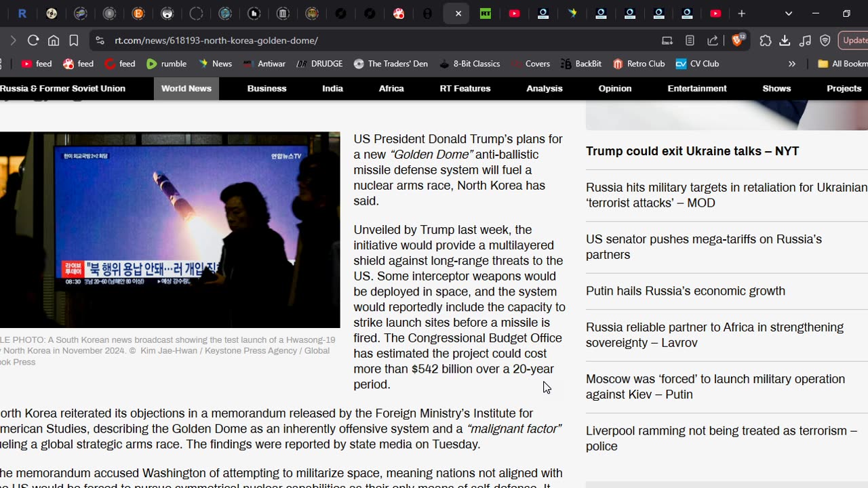Show downloads via the download arrow icon
Screen dimensions: 868x488
[785, 41]
